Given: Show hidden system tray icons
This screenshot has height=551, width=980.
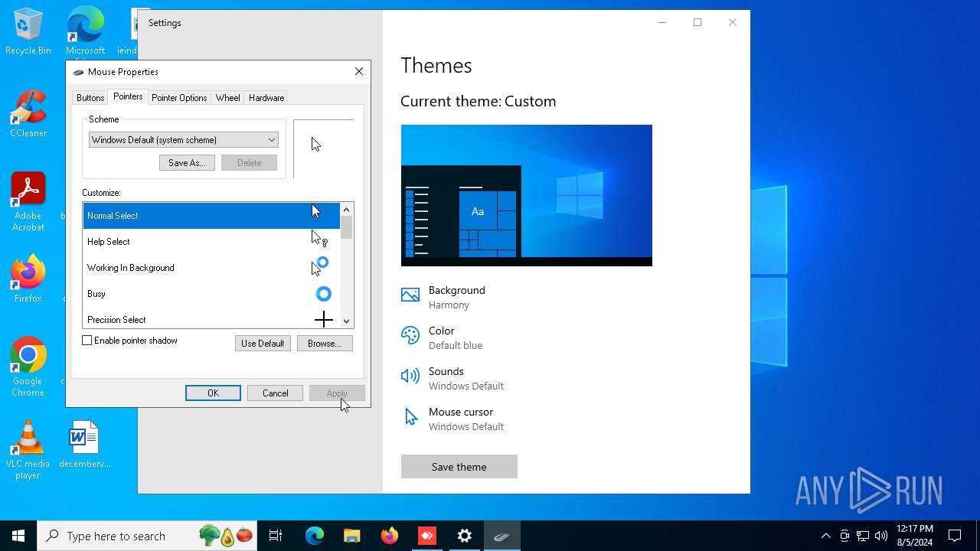Looking at the screenshot, I should coord(825,536).
